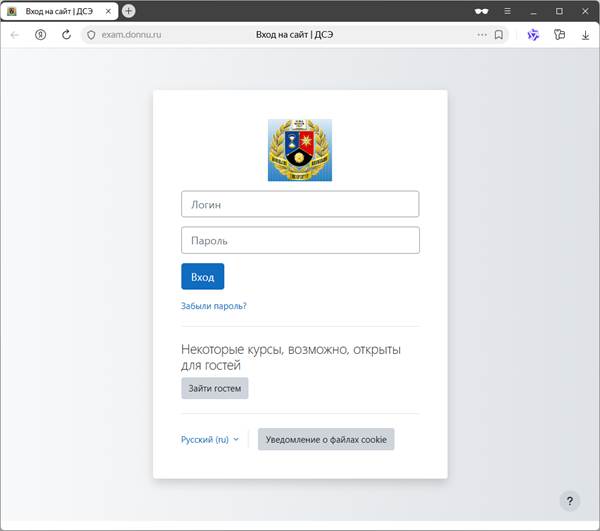Open the three-dot menu in the address bar
The height and width of the screenshot is (531, 600).
(482, 35)
